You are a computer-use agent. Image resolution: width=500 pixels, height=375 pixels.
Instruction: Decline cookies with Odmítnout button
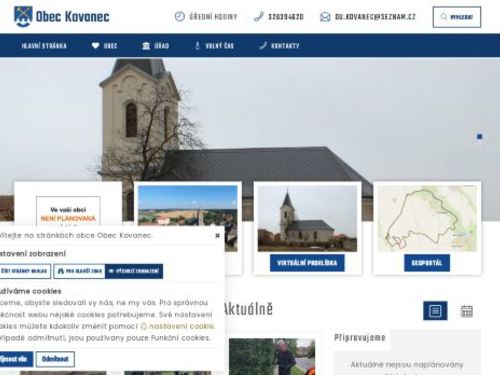(55, 359)
